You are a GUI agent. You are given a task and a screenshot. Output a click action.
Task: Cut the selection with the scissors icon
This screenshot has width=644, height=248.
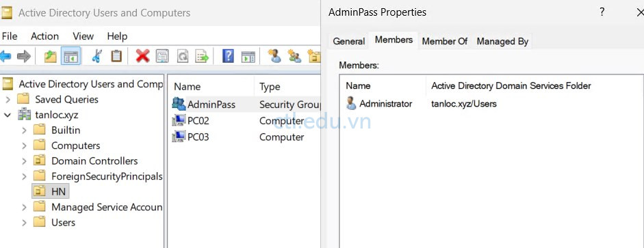pos(97,56)
